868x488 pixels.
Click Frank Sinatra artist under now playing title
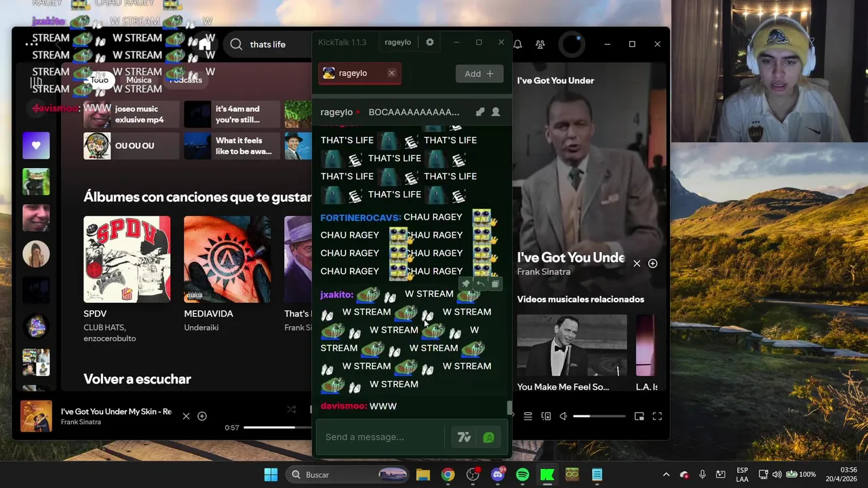[81, 422]
